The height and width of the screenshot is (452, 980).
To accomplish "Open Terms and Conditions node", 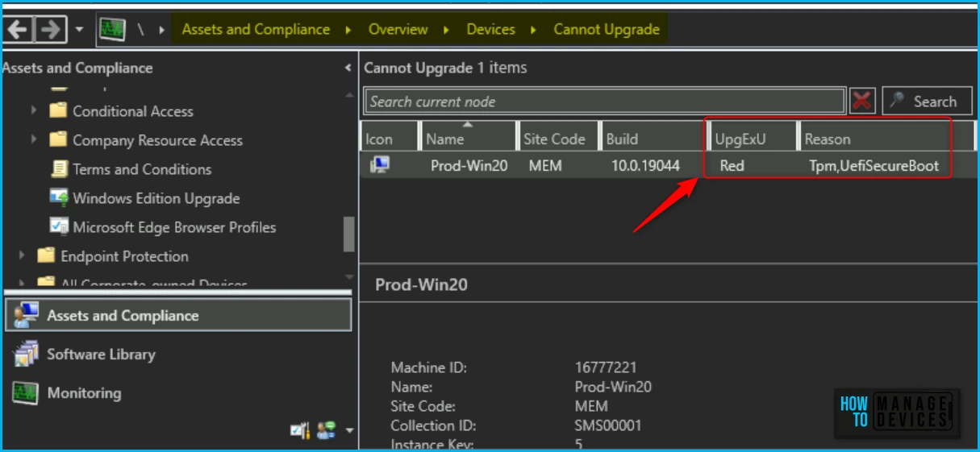I will coord(142,169).
